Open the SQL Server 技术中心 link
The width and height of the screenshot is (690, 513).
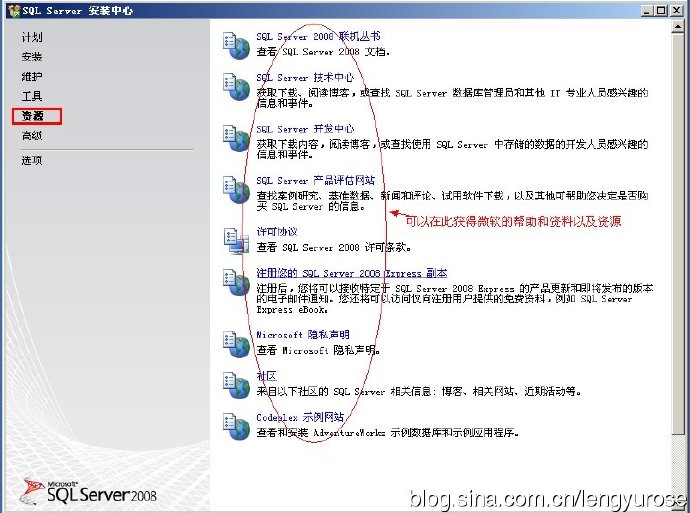[x=305, y=77]
